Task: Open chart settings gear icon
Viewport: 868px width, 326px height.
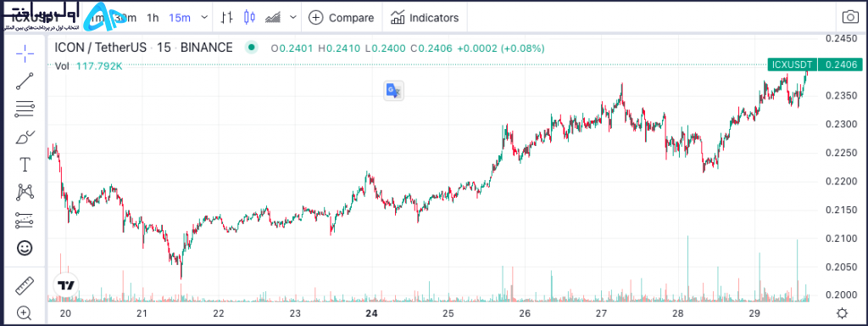Action: click(842, 313)
